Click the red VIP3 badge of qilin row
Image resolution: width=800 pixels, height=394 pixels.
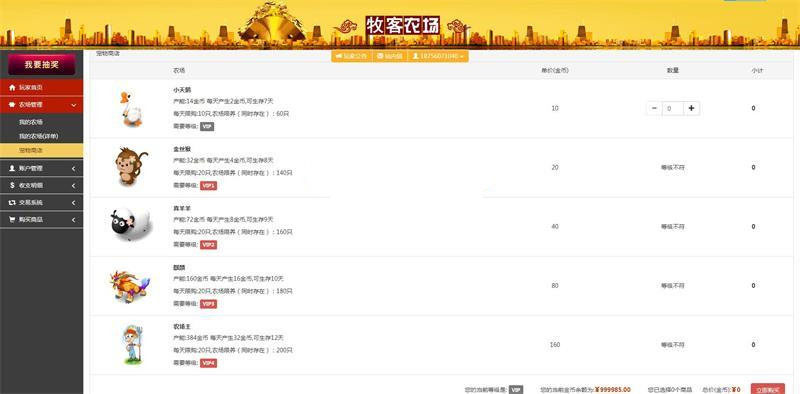tap(208, 304)
